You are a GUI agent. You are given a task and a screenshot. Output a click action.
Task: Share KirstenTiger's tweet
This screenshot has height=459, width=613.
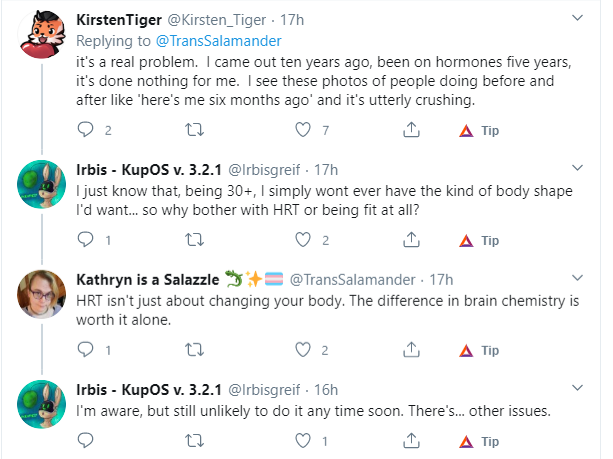point(411,129)
